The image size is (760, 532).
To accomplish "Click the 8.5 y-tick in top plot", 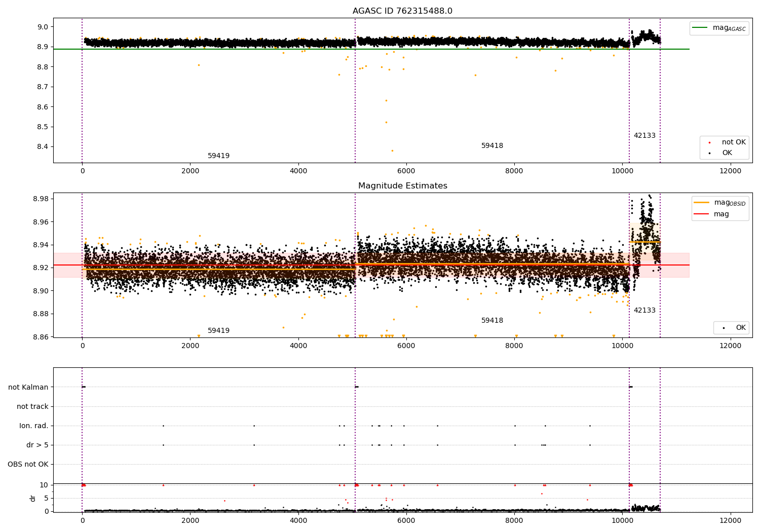I will (43, 127).
